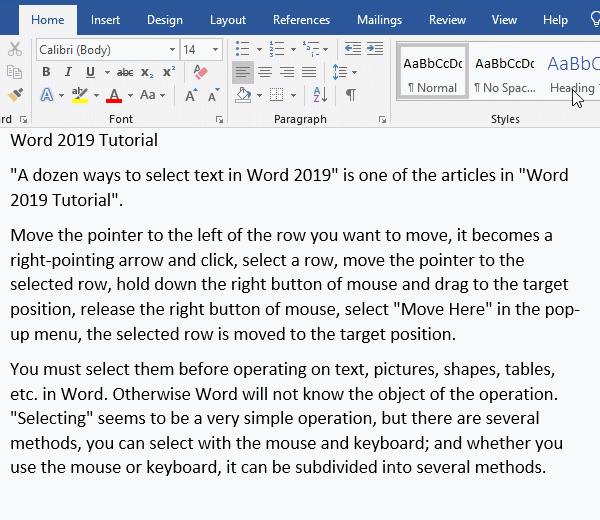
Task: Toggle italic formatting
Action: click(68, 72)
